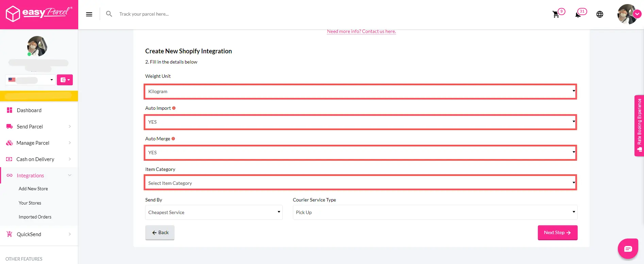Image resolution: width=644 pixels, height=264 pixels.
Task: Open the Auto Import YES dropdown
Action: (360, 122)
